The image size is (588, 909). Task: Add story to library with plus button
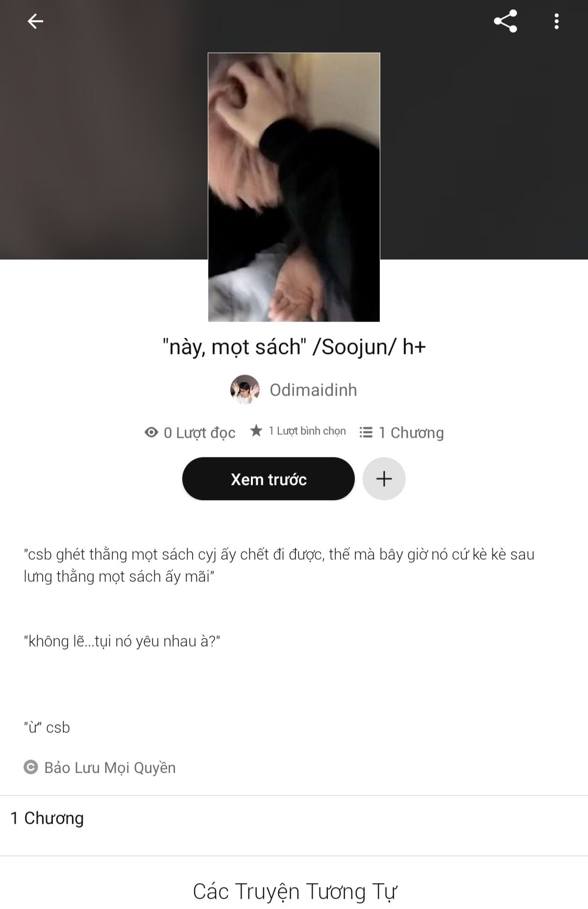384,479
